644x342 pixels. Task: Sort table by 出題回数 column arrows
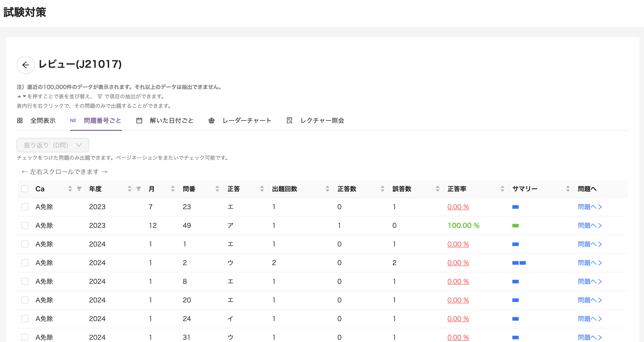click(x=327, y=189)
